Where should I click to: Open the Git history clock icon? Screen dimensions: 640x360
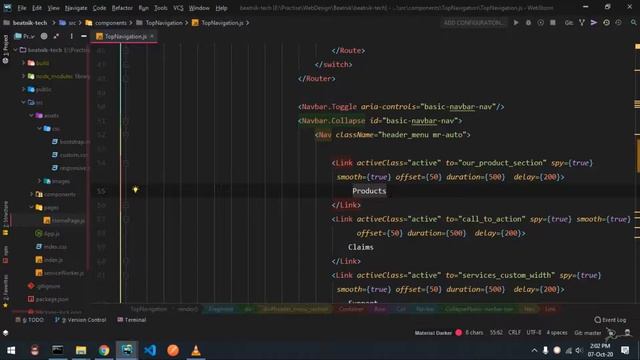(607, 23)
